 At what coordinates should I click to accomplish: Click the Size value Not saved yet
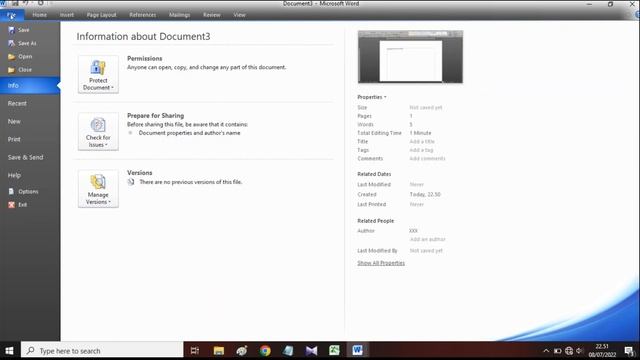[426, 108]
